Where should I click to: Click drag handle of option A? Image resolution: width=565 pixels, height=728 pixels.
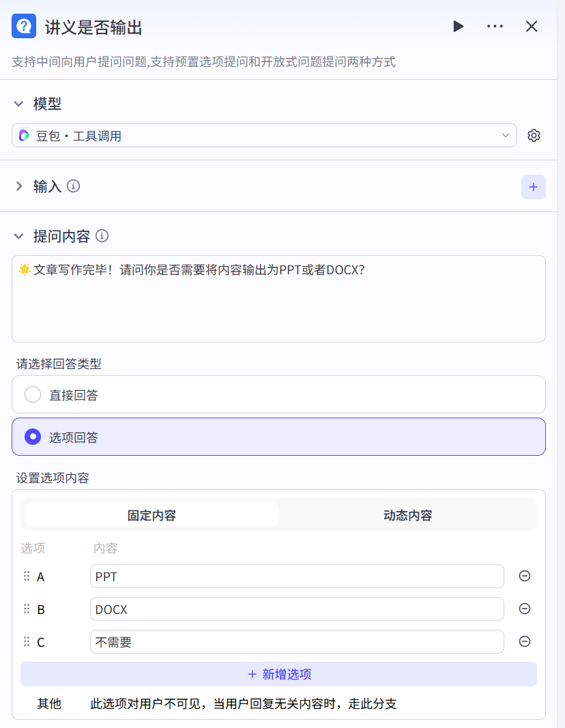tap(27, 577)
